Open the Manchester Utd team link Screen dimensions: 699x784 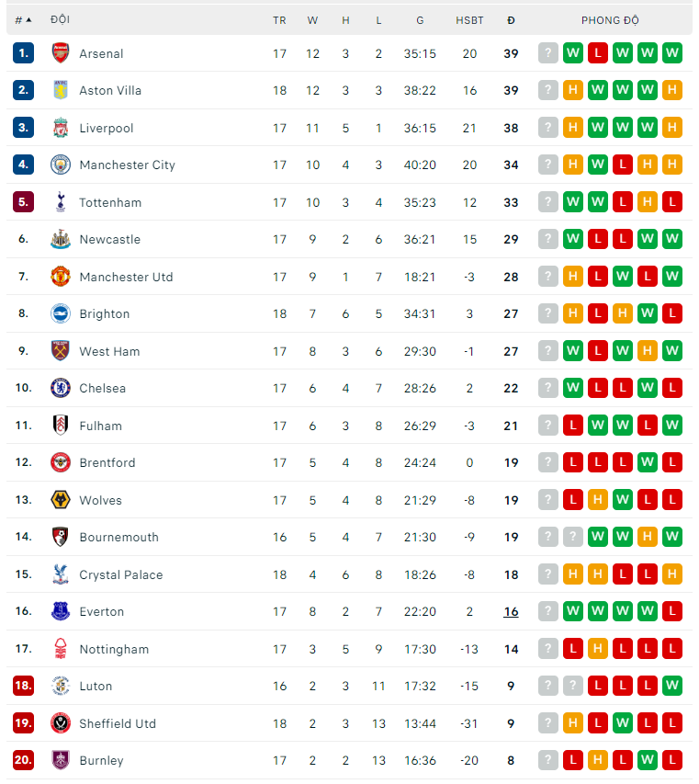[x=126, y=277]
